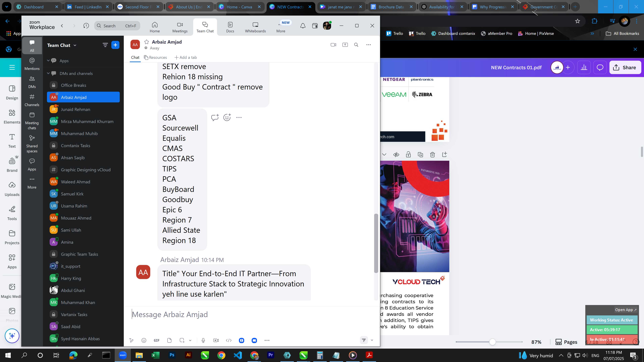Go back with Zoom navigation left arrow
This screenshot has height=362, width=644.
pyautogui.click(x=62, y=26)
